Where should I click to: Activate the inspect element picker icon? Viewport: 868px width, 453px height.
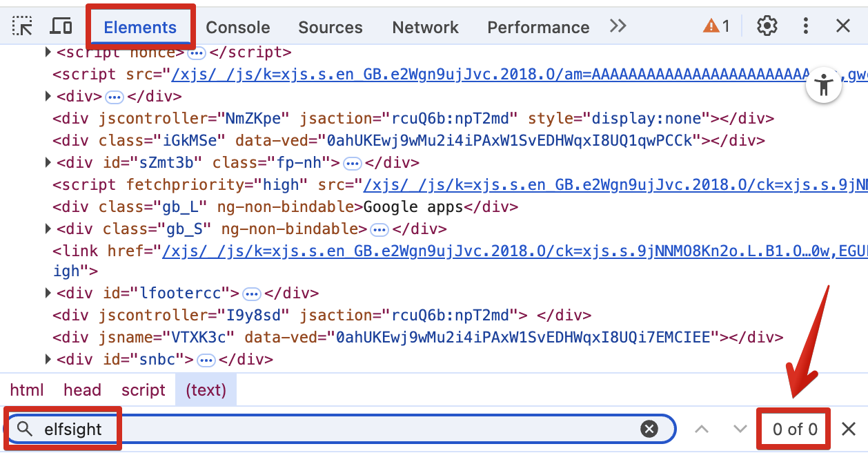[23, 27]
